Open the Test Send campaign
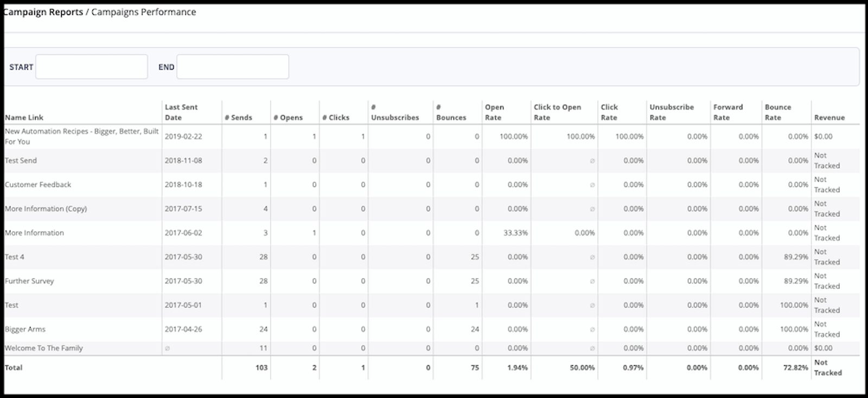 [x=21, y=161]
